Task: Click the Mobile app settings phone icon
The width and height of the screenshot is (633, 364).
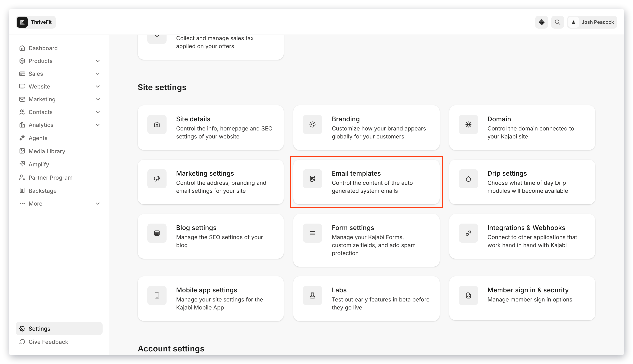Action: click(x=157, y=295)
